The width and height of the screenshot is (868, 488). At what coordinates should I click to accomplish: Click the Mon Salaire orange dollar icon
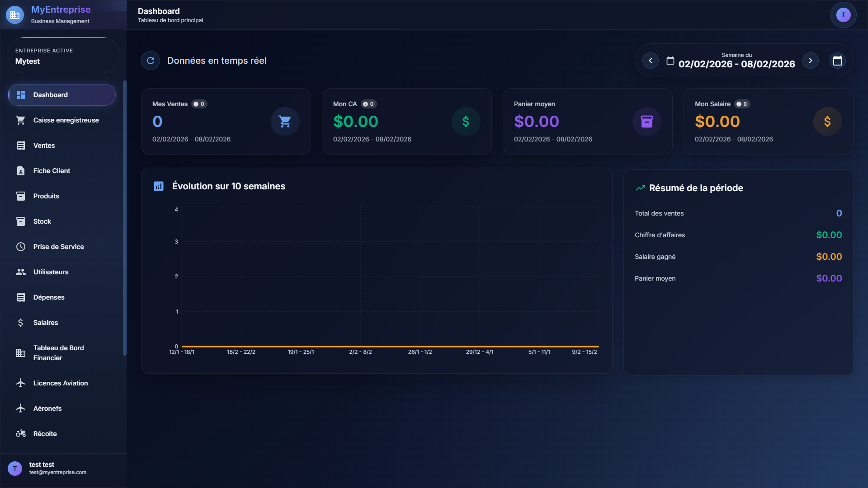tap(827, 122)
